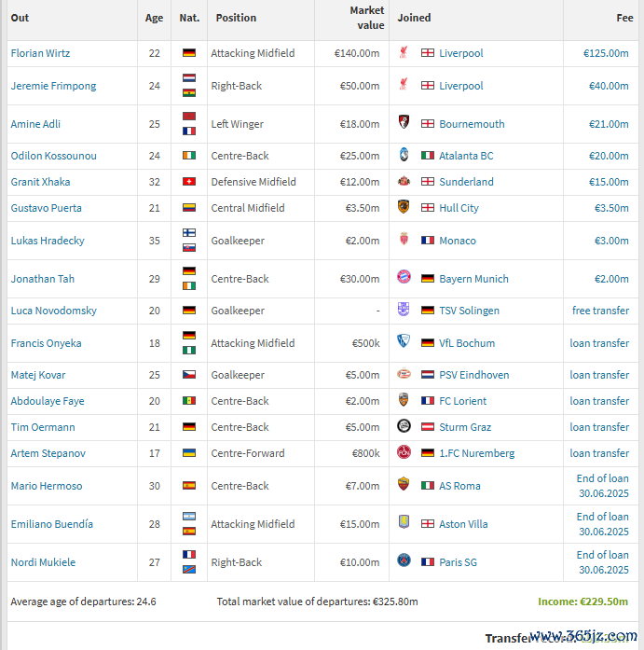Click the Sturm Graz club logo

point(404,426)
